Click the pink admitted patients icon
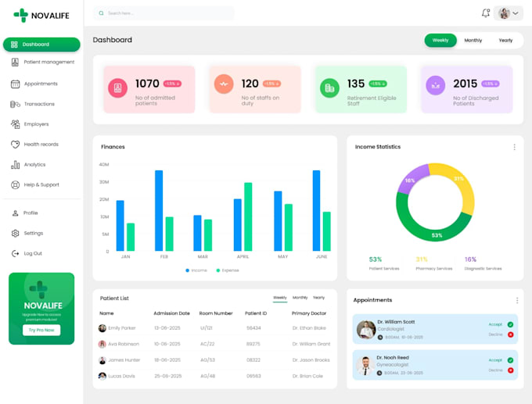The image size is (532, 404). pyautogui.click(x=117, y=88)
